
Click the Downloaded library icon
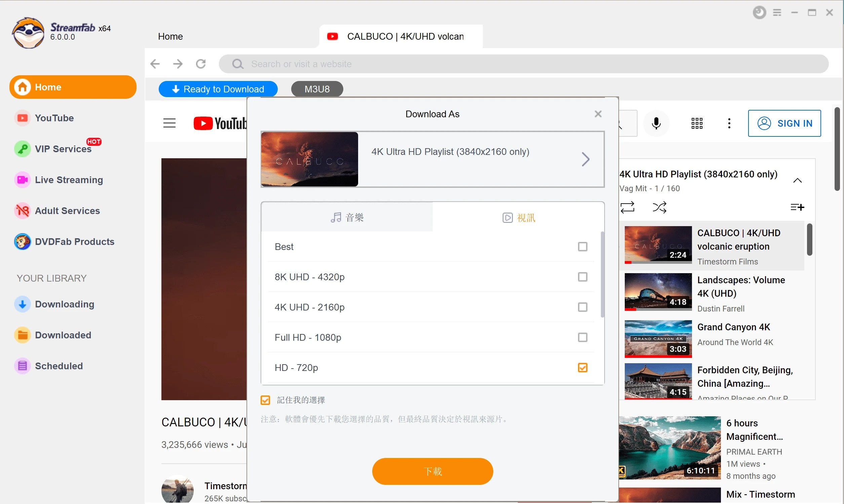tap(23, 335)
